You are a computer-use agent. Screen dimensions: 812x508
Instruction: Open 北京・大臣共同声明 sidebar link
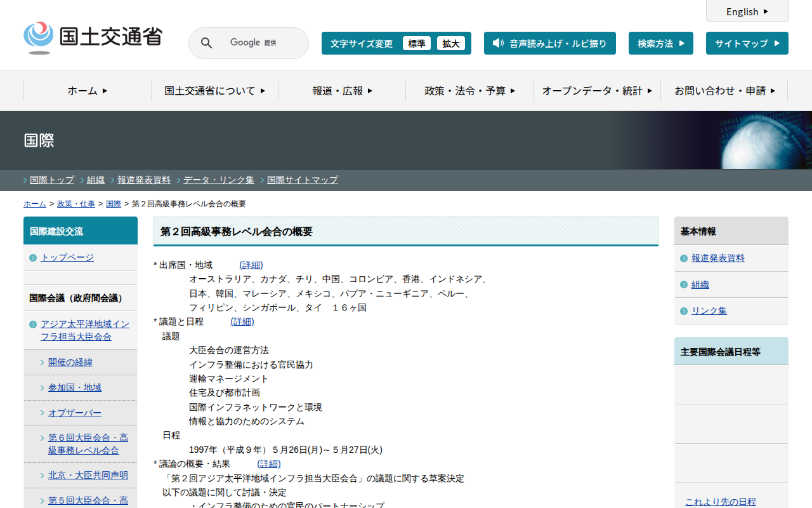(x=88, y=475)
